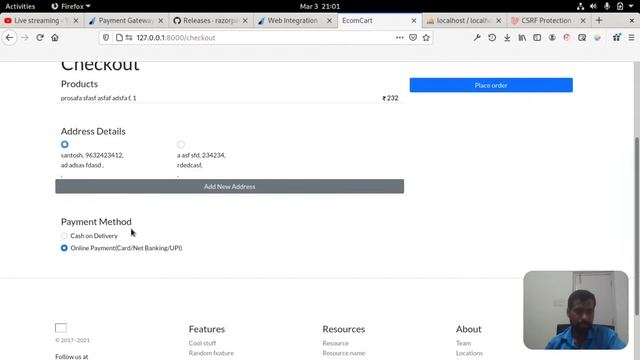Image resolution: width=640 pixels, height=360 pixels.
Task: Click the forward navigation arrow
Action: [25, 38]
